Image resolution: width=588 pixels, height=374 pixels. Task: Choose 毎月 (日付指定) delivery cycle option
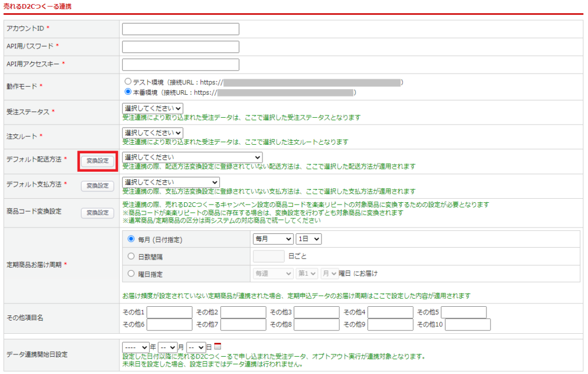tap(131, 239)
